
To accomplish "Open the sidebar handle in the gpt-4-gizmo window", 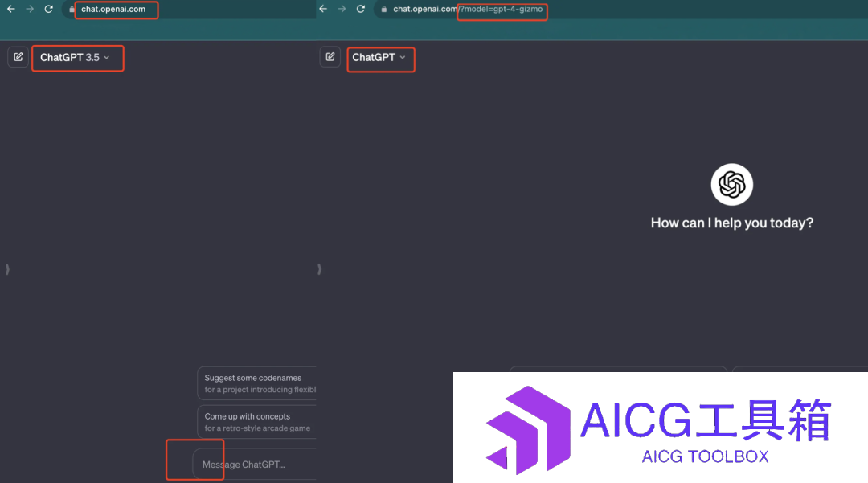I will (x=319, y=269).
